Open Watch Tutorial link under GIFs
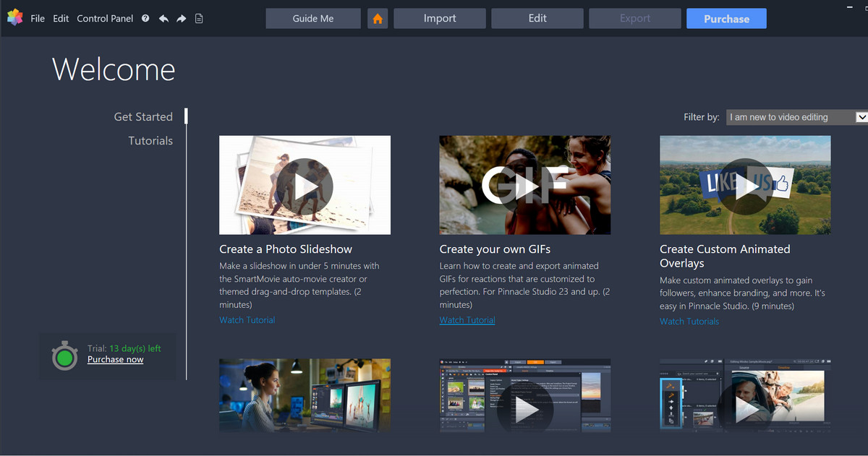Viewport: 868px width, 456px height. [467, 320]
